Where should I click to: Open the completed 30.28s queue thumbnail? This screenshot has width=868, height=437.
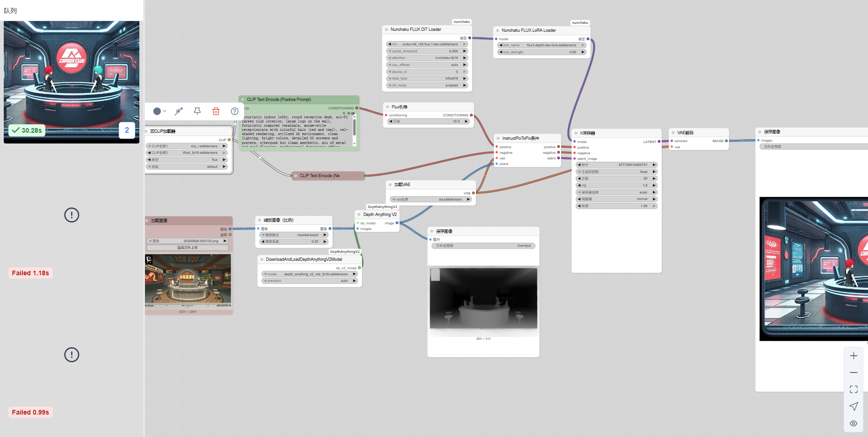point(72,79)
